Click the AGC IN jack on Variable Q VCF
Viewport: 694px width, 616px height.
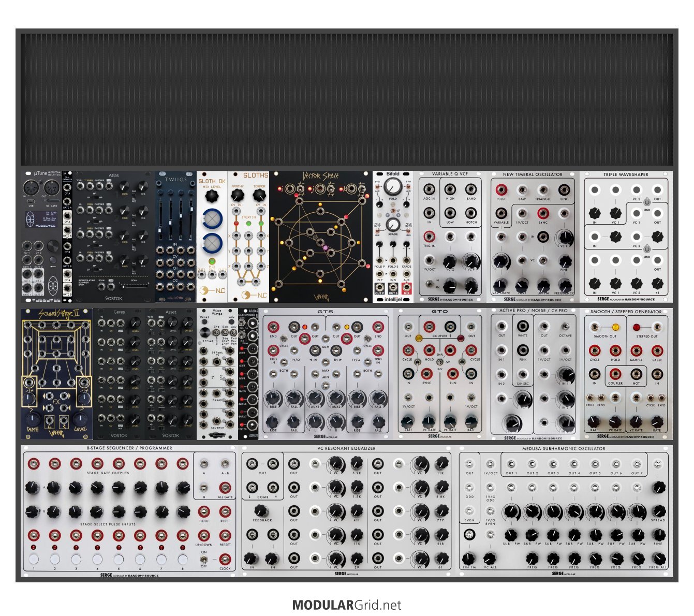click(x=429, y=189)
